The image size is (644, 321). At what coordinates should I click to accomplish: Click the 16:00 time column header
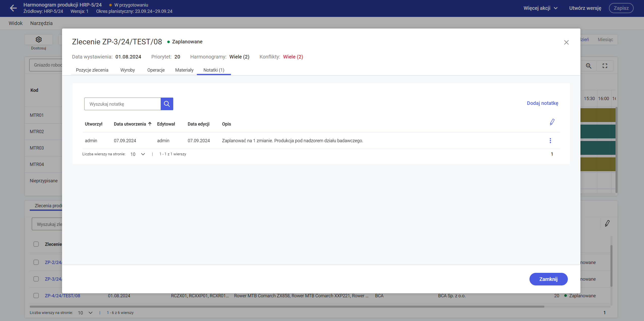tap(603, 99)
